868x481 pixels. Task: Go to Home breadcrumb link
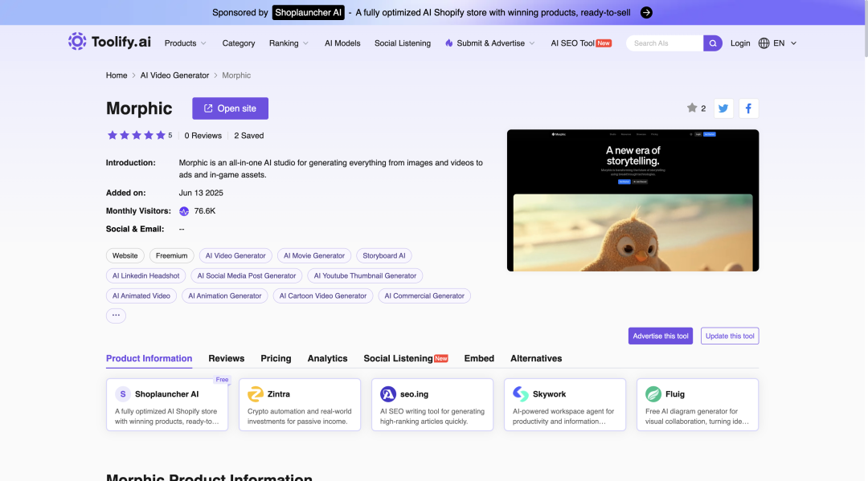click(x=117, y=75)
